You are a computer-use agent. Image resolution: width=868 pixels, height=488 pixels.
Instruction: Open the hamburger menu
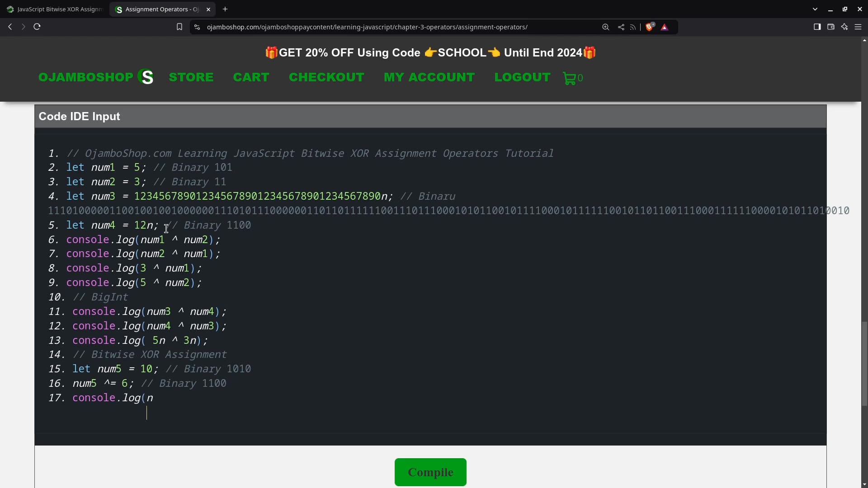click(859, 27)
